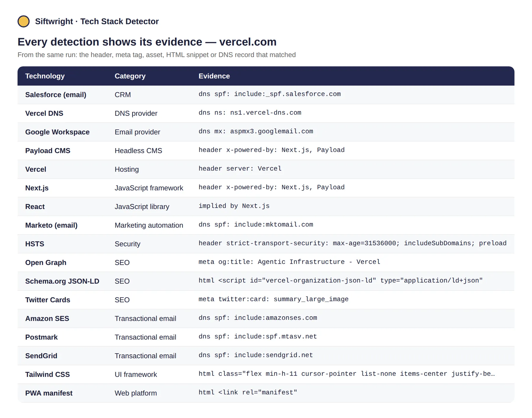Select the Google Workspace row name

pos(57,132)
